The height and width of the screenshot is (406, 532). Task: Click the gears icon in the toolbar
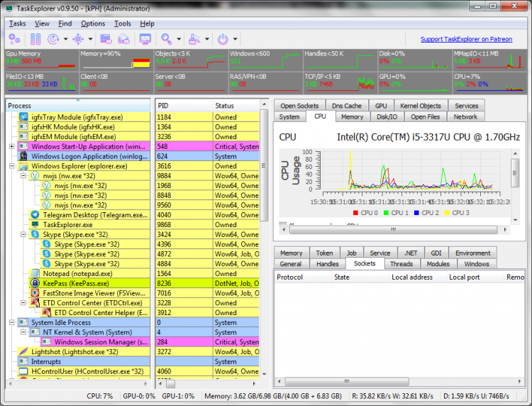pyautogui.click(x=15, y=39)
